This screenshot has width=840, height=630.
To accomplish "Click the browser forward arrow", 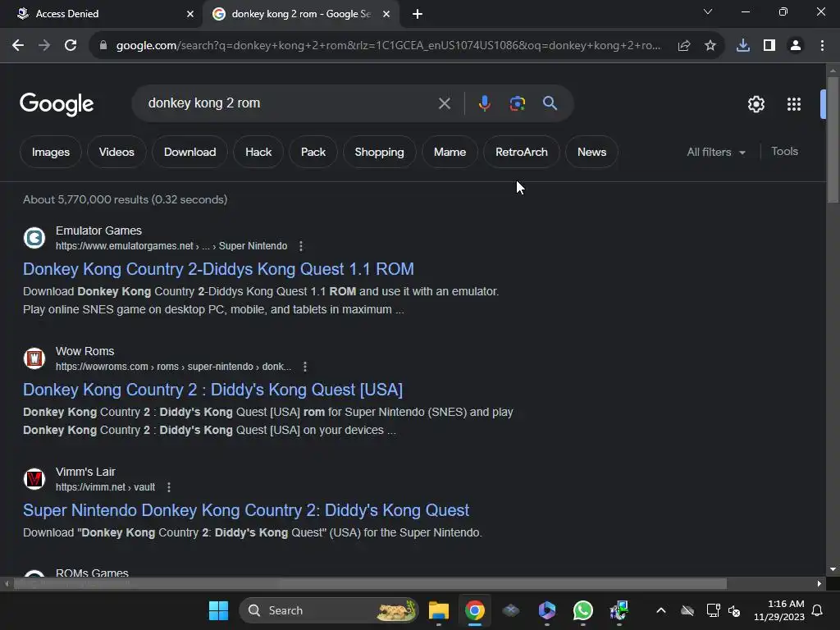I will click(44, 46).
